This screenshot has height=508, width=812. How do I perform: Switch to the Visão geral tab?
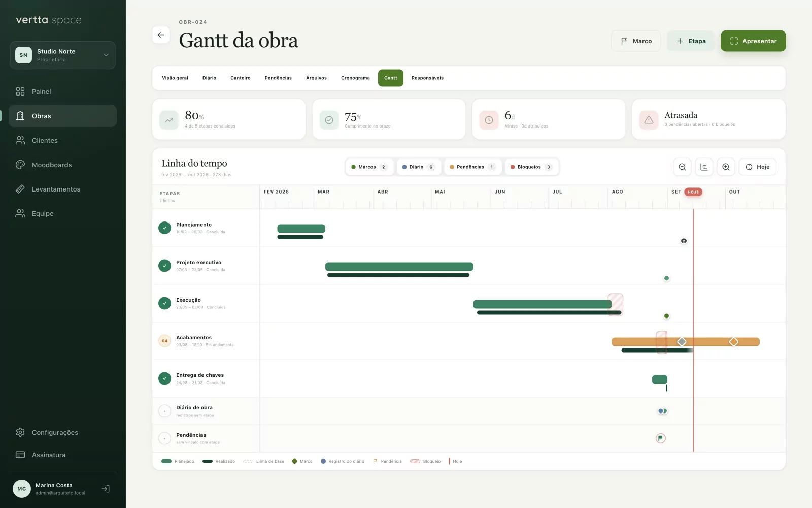175,78
